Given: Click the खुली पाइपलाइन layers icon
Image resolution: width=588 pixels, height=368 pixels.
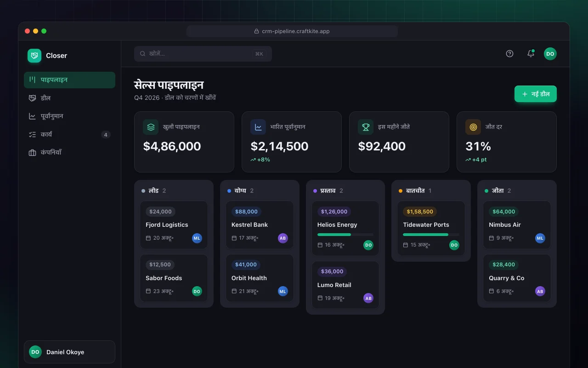Looking at the screenshot, I should [151, 127].
